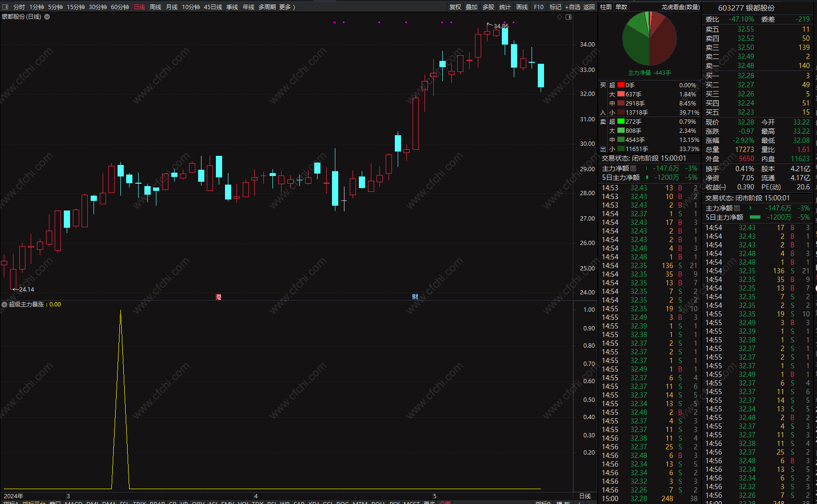Select the 45日线 period

tap(213, 7)
